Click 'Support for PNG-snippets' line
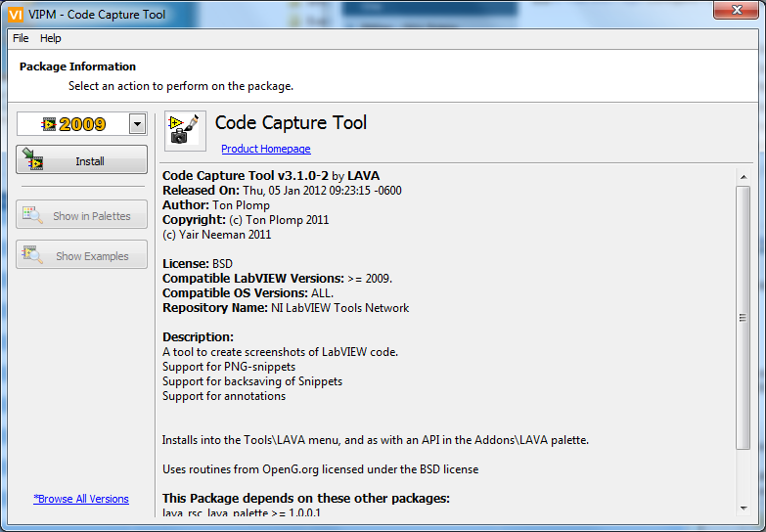Viewport: 766px width, 532px height. pos(229,367)
